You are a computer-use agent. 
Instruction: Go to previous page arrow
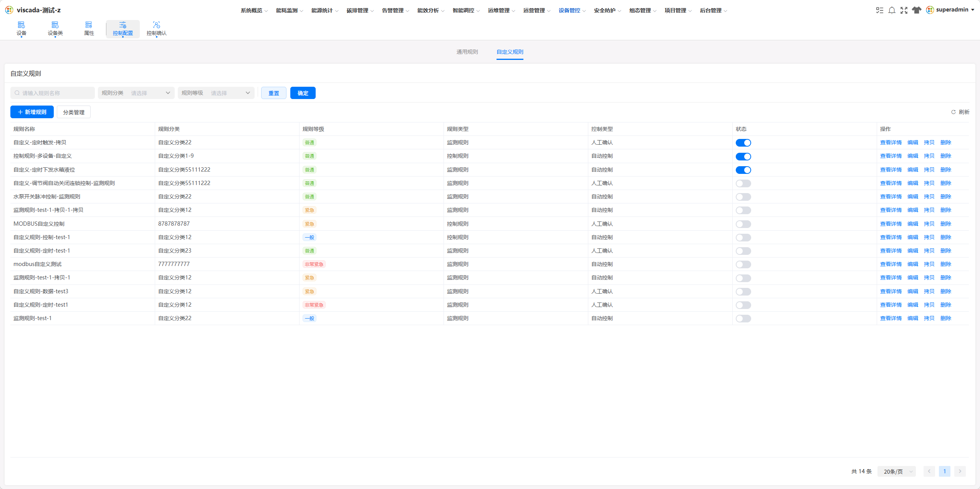929,471
